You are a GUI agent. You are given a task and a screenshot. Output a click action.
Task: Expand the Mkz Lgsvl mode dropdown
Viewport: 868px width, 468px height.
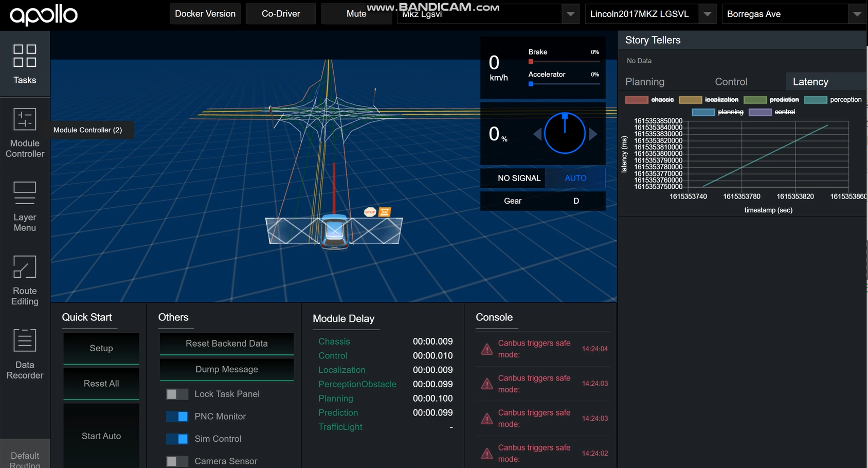tap(570, 14)
